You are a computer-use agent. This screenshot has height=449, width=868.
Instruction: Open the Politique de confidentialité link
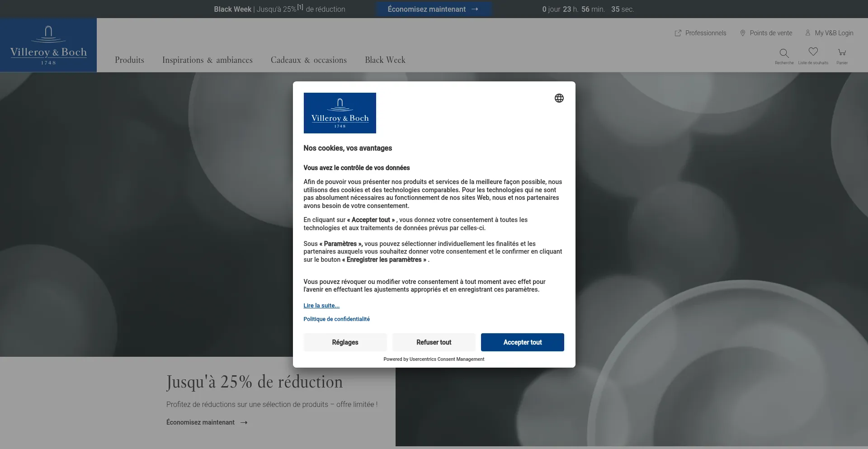click(x=336, y=319)
